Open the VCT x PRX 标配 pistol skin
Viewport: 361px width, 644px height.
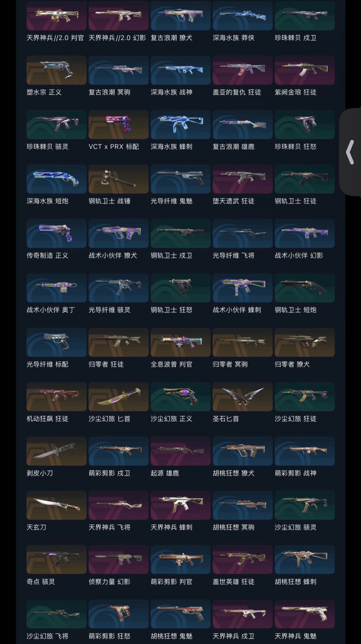[118, 125]
